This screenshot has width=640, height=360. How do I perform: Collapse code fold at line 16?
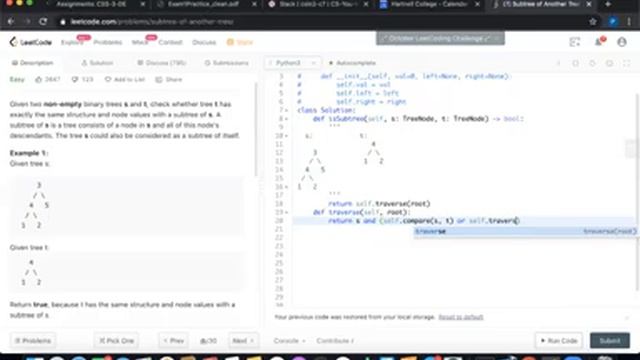coord(287,187)
